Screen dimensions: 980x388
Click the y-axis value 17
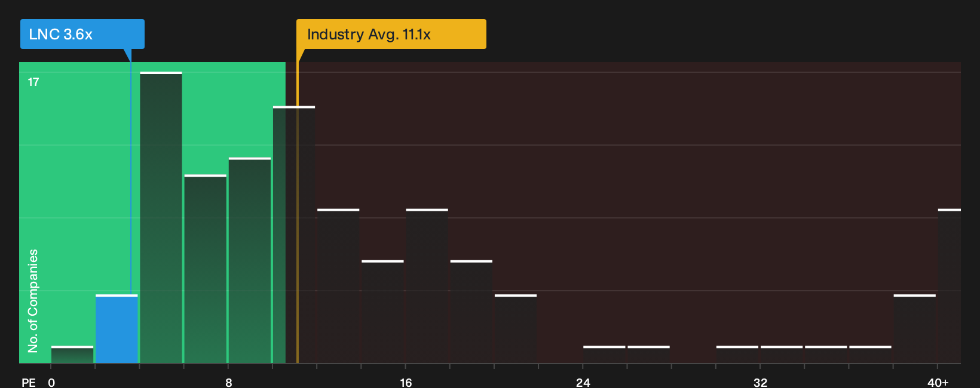coord(33,82)
